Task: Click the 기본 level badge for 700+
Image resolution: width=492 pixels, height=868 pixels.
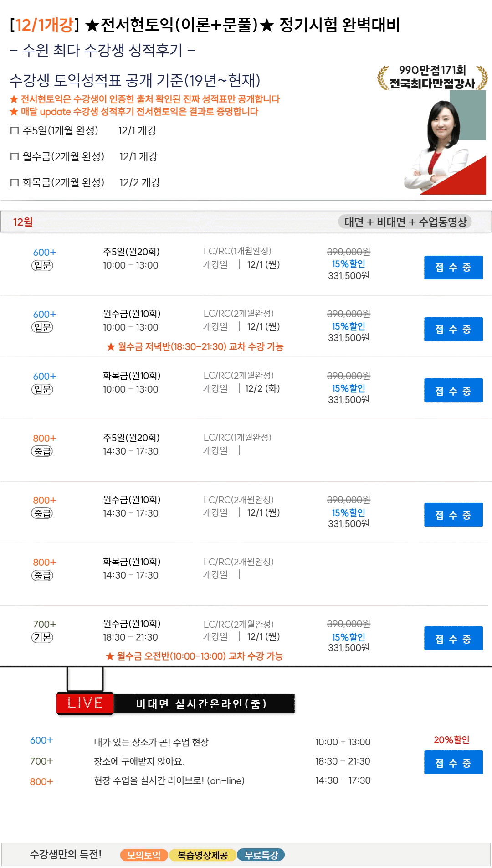Action: (x=42, y=637)
